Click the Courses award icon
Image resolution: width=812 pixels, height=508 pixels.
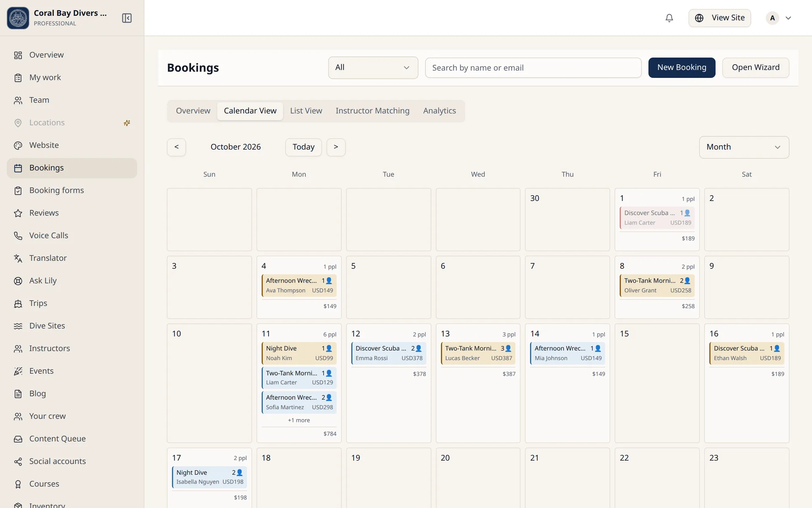[x=18, y=484]
